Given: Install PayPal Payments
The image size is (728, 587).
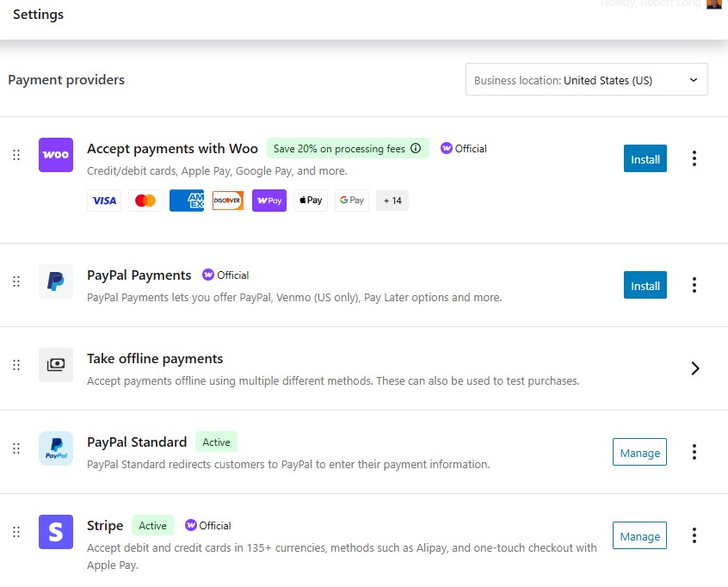Looking at the screenshot, I should click(645, 285).
